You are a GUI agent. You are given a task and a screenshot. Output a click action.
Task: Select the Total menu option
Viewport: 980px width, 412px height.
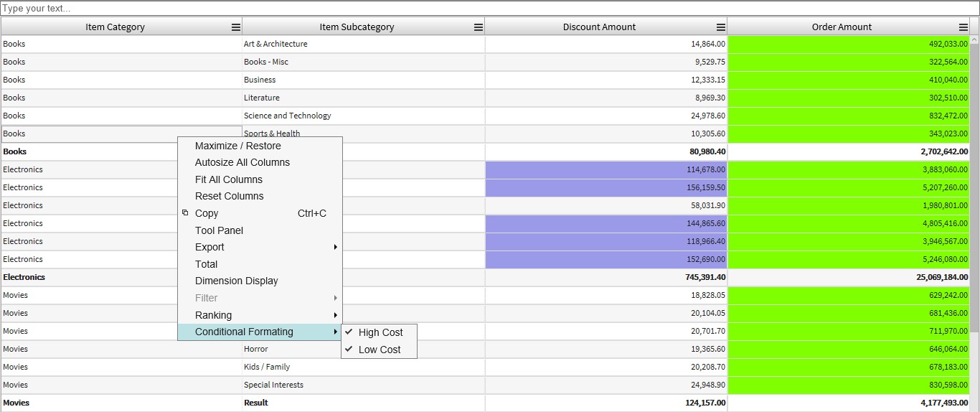point(206,264)
